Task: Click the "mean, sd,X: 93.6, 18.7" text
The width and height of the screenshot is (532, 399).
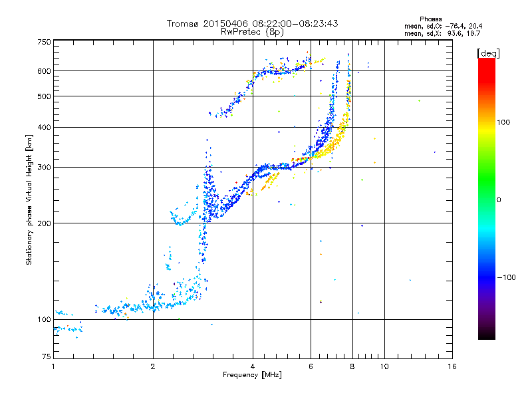Action: pyautogui.click(x=442, y=33)
